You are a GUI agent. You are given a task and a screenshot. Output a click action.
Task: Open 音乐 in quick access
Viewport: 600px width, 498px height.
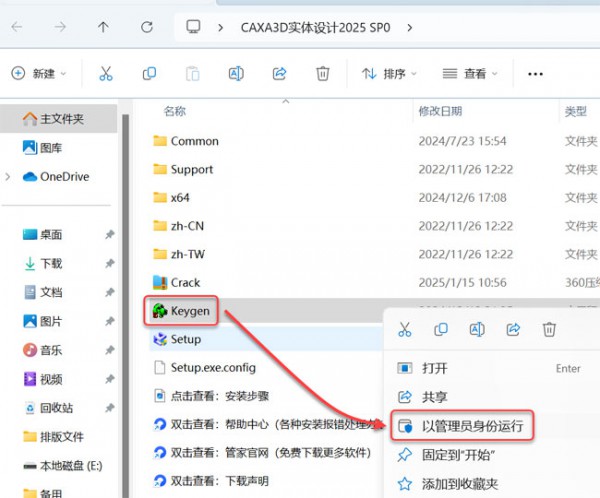click(x=42, y=350)
